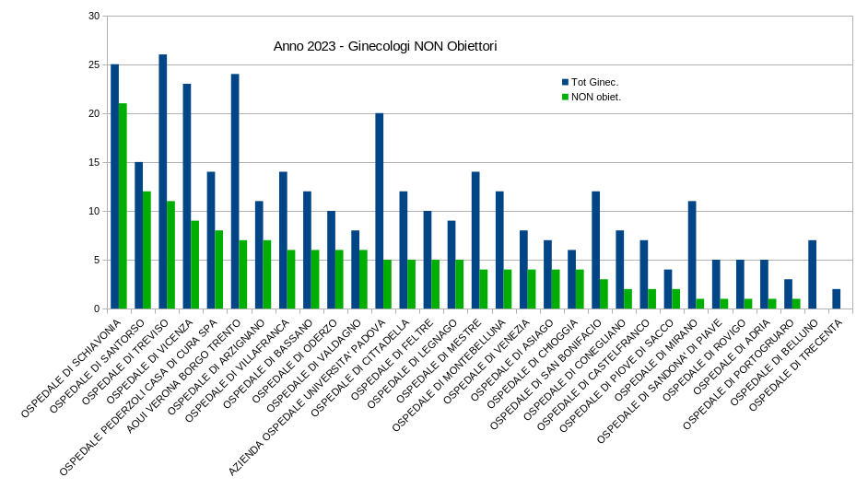
Task: Click the blue bar for Ospedale di Mestre
Action: click(475, 240)
